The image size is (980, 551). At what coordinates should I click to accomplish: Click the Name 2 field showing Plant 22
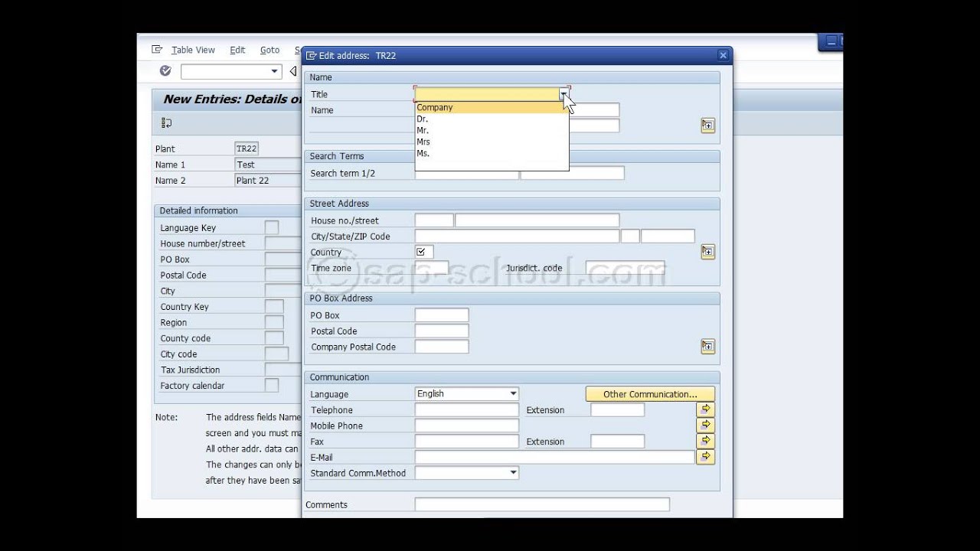pos(268,181)
